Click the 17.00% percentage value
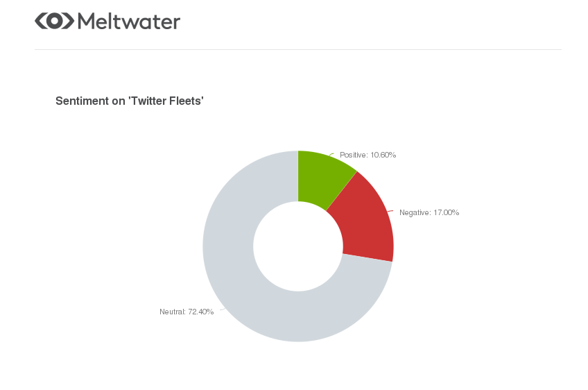Screen dimensions: 588x390 pyautogui.click(x=447, y=213)
